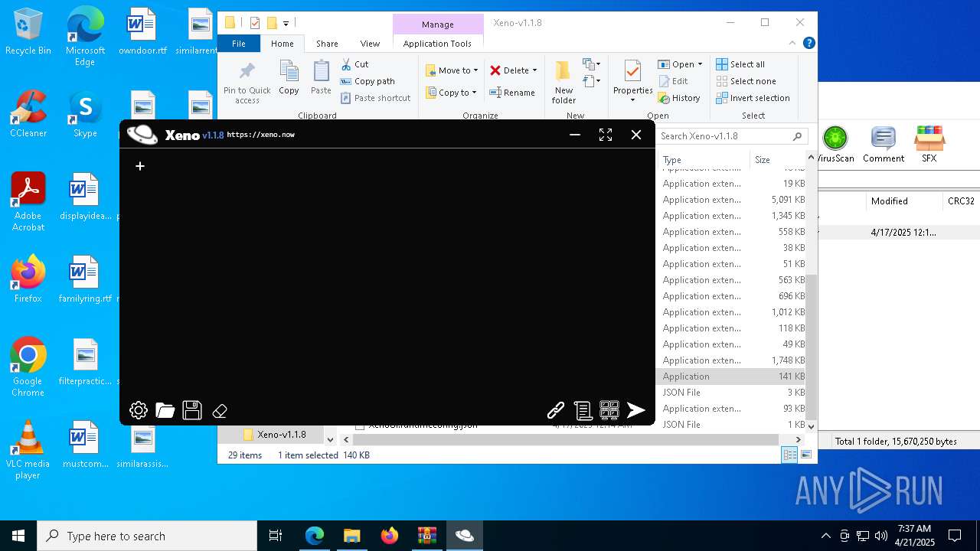Open the script list scroll icon

click(x=583, y=410)
